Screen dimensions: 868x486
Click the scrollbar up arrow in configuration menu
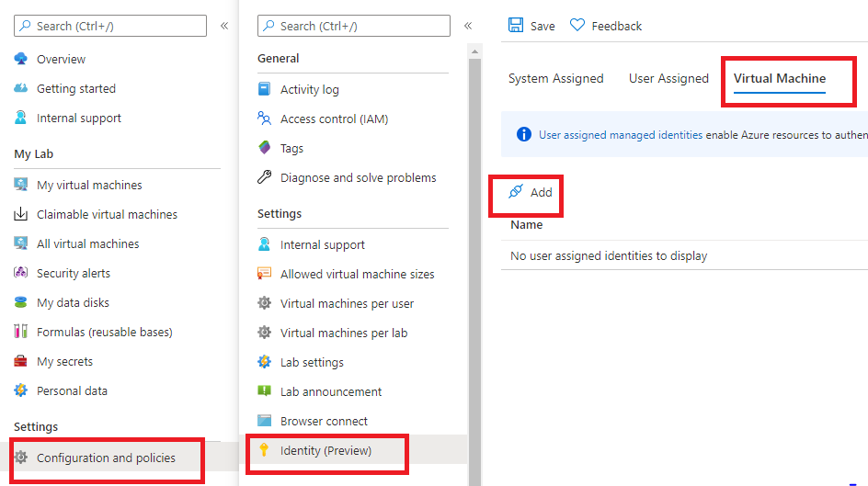tap(474, 51)
